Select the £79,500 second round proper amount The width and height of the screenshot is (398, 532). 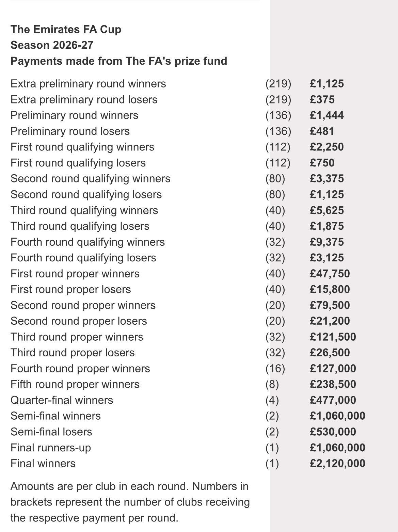point(330,305)
